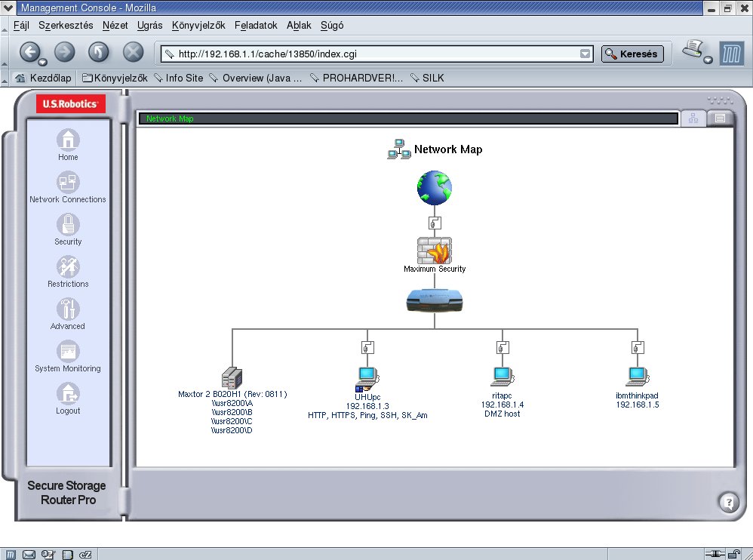Open the Restrictions icon
The width and height of the screenshot is (753, 560).
(68, 267)
